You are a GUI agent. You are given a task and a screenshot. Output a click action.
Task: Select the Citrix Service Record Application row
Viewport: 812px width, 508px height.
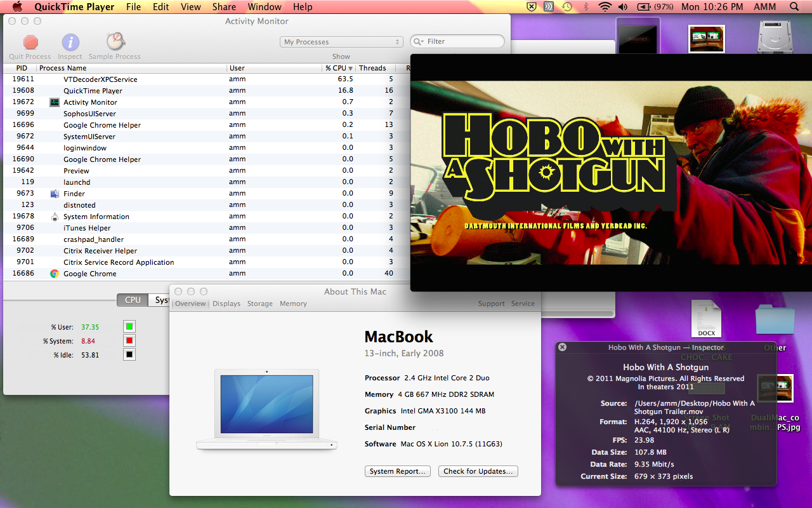click(x=207, y=262)
